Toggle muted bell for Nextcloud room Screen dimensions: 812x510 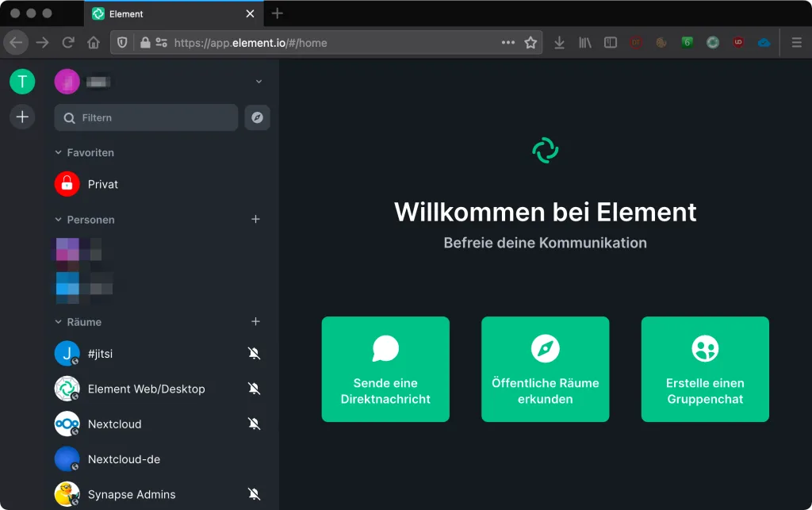[254, 424]
